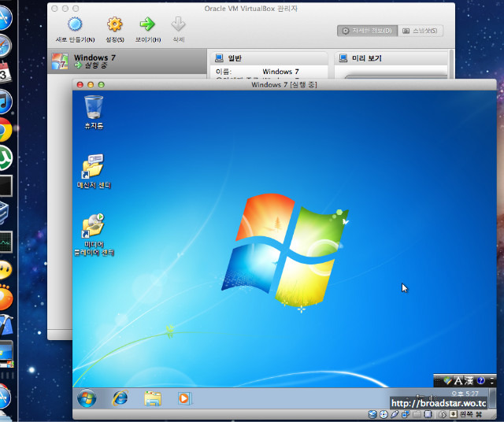
Task: Open Xcode hammer icon in the Dock
Action: pyautogui.click(x=6, y=325)
